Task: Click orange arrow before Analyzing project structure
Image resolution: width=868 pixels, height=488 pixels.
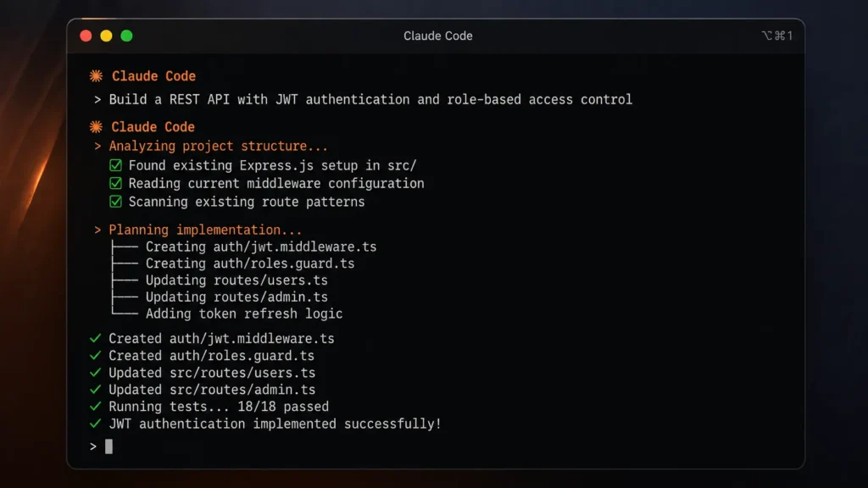Action: (97, 146)
